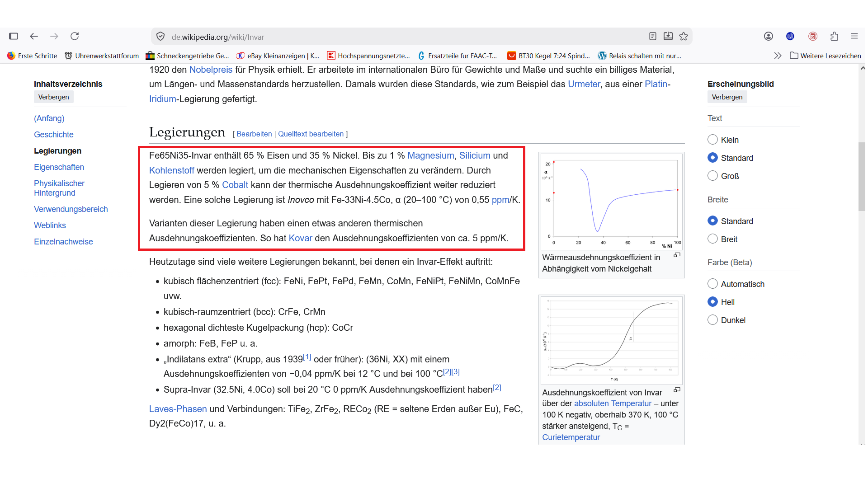
Task: Open the Firefox sidebar toggle icon
Action: coord(14,36)
